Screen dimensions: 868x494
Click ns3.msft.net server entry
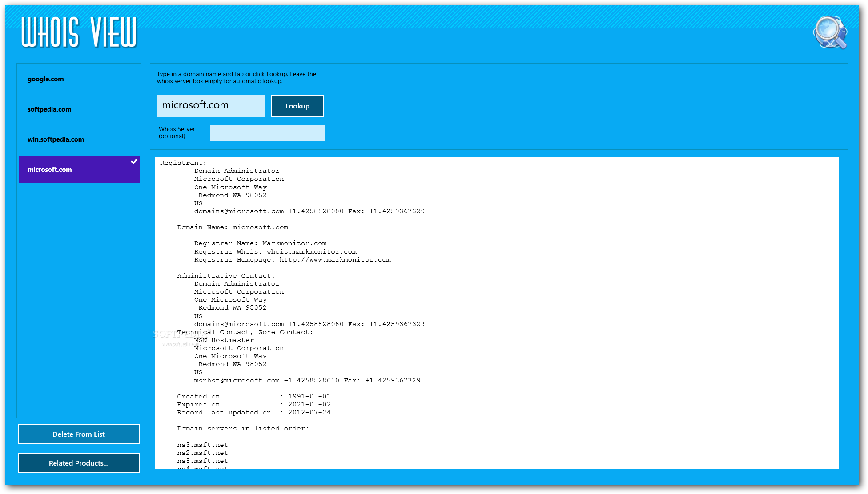(x=202, y=445)
